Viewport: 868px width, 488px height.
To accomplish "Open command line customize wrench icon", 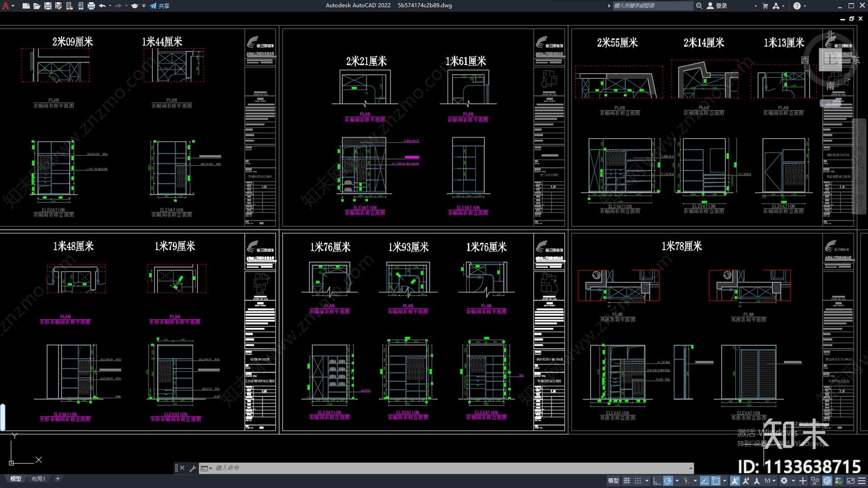I will [193, 468].
